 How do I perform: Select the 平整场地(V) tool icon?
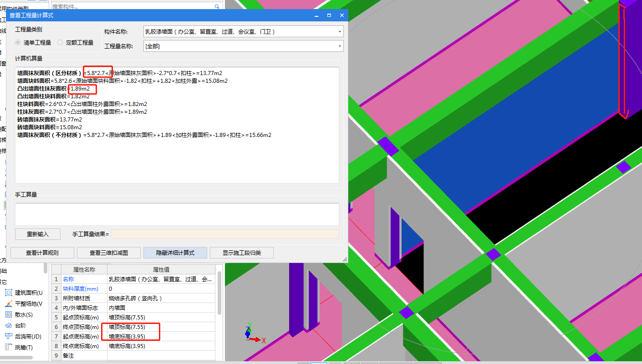pos(8,303)
